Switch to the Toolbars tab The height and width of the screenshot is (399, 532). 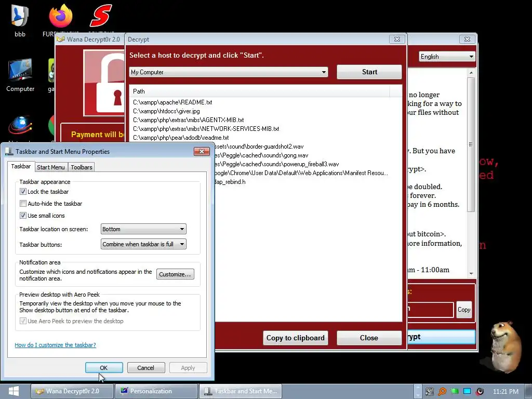82,167
